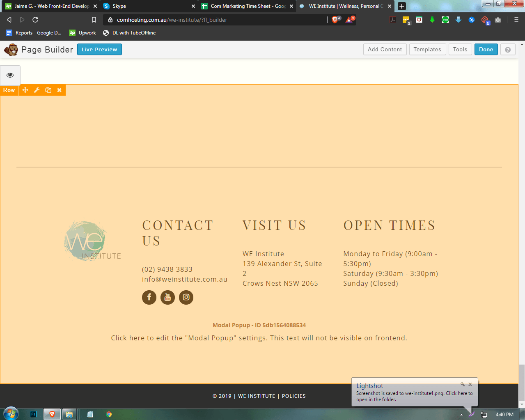Click the blue download arrow extension
The image size is (525, 420).
[x=459, y=20]
